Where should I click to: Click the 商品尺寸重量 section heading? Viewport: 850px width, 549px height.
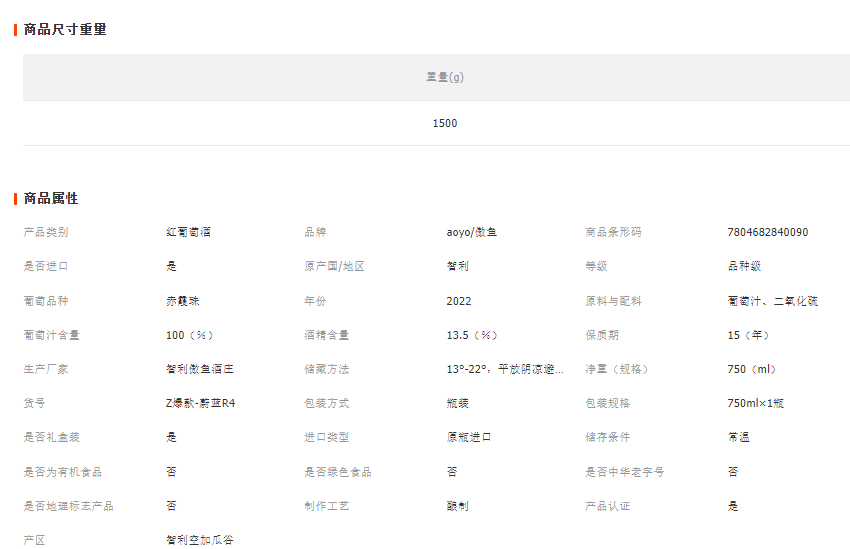pos(65,30)
